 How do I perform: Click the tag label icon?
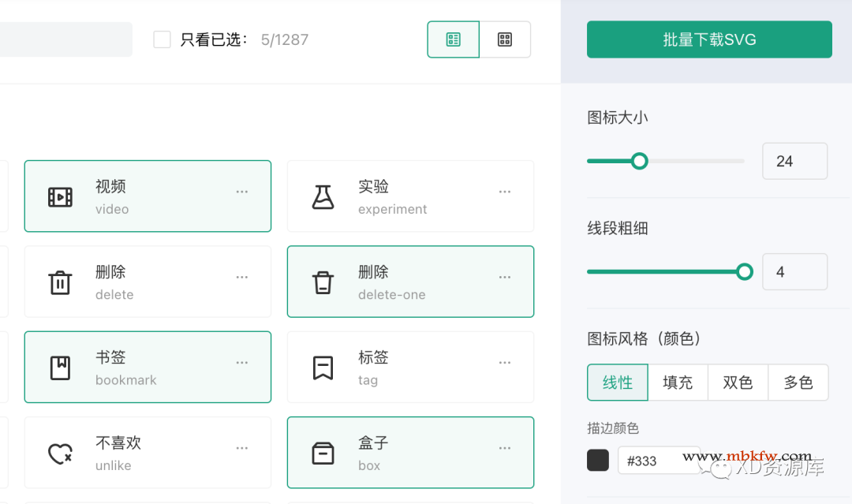pos(323,368)
